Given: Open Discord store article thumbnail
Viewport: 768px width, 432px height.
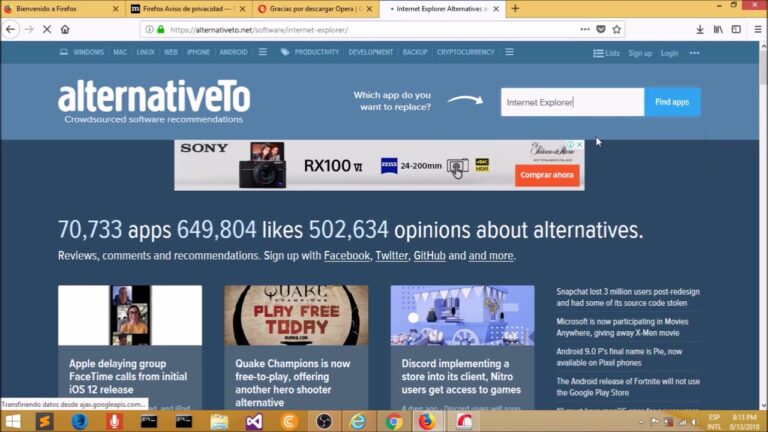Looking at the screenshot, I should (x=462, y=315).
